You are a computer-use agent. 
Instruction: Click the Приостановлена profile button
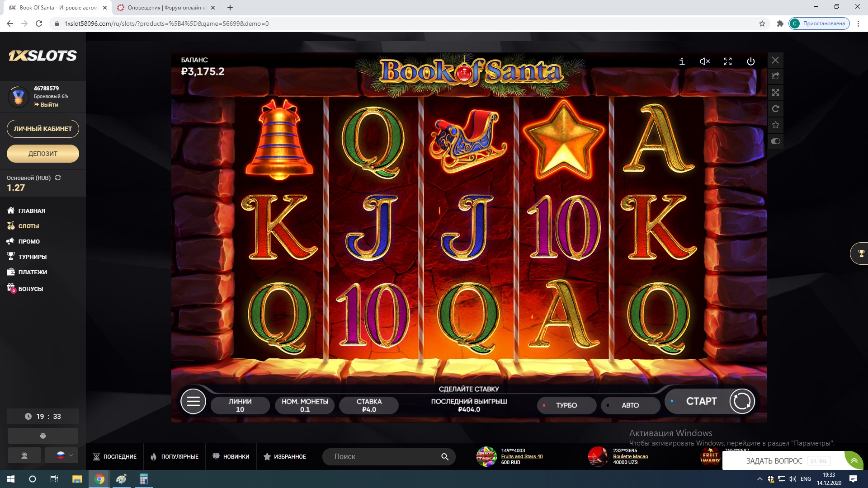pos(819,23)
